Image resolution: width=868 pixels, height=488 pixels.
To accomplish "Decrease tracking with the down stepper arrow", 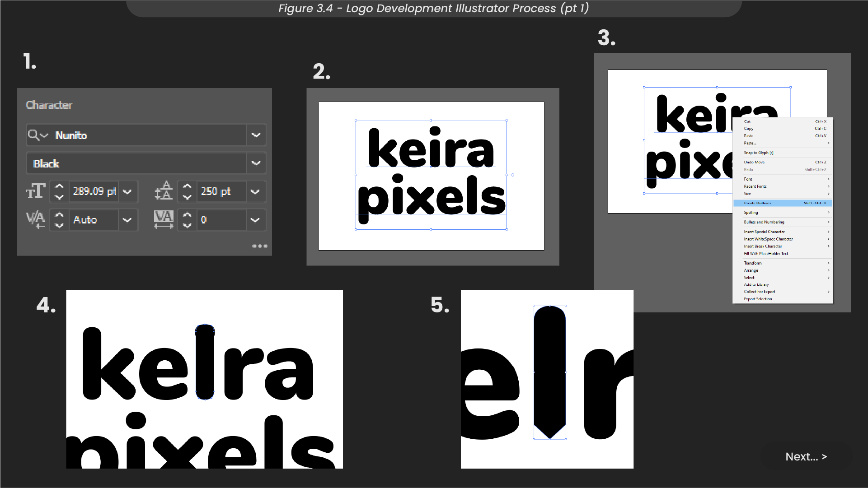I will point(187,225).
